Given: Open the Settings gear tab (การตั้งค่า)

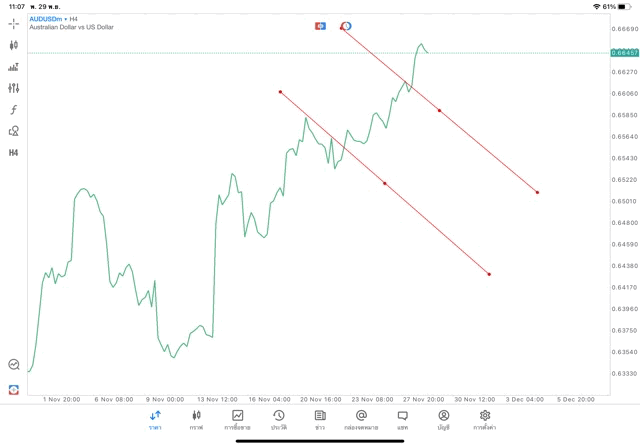Looking at the screenshot, I should pos(485,420).
